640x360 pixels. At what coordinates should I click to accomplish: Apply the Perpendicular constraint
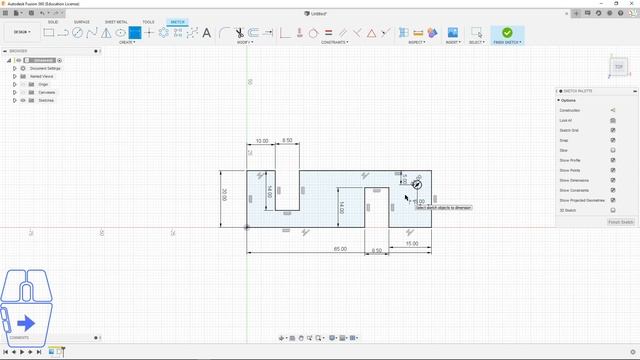[x=357, y=33]
